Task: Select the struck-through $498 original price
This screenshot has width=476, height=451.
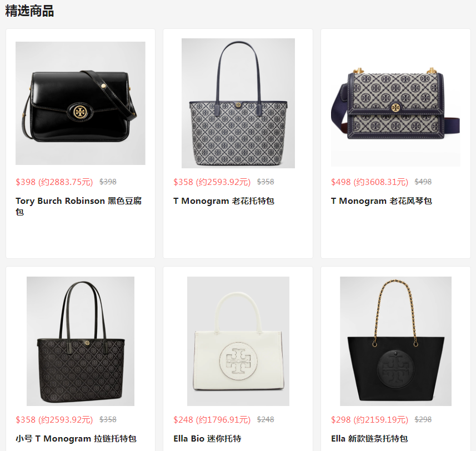Action: [x=423, y=182]
